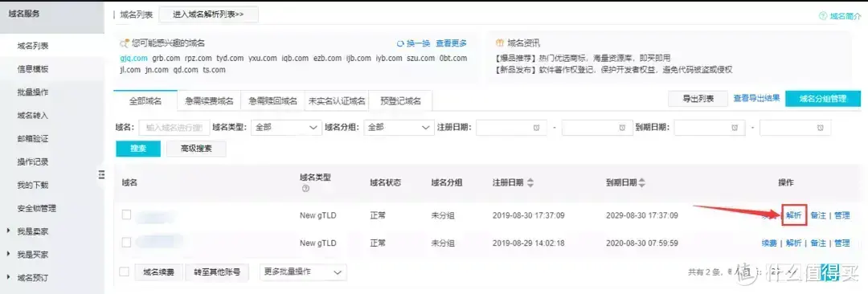The width and height of the screenshot is (868, 294).
Task: Click the 域名续费 button
Action: click(158, 272)
